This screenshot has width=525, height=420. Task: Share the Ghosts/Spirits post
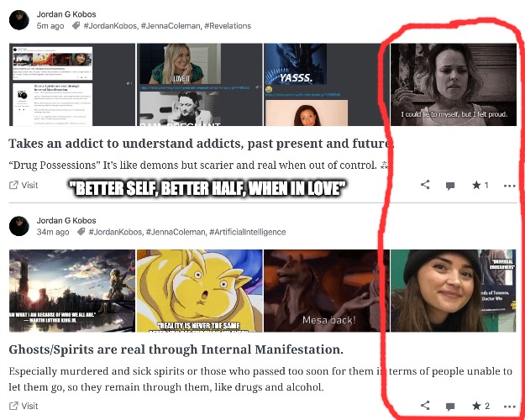[425, 405]
